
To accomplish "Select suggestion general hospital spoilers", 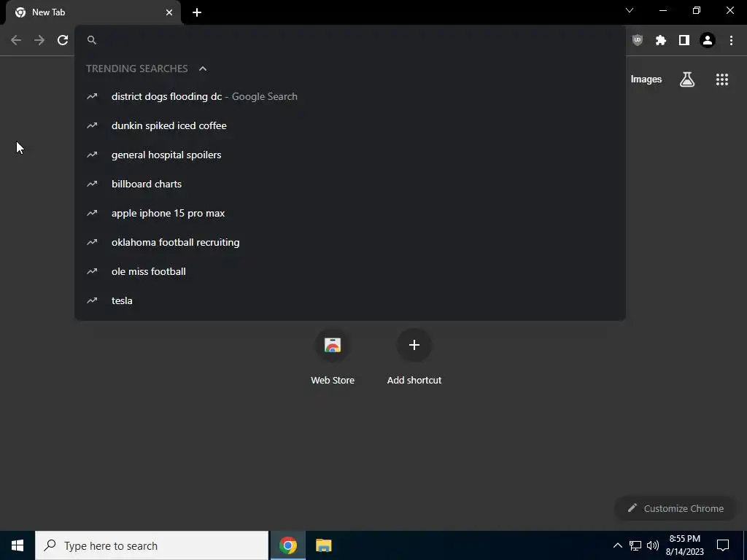I will 350,155.
